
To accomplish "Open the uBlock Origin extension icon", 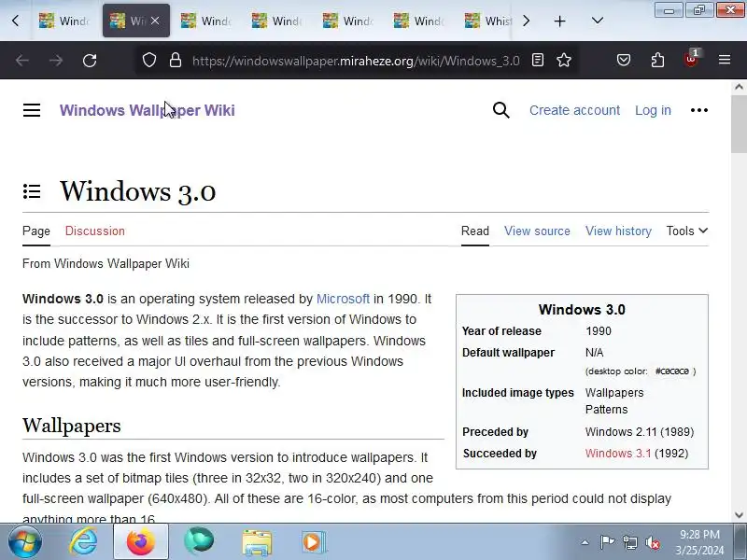I will click(x=691, y=59).
